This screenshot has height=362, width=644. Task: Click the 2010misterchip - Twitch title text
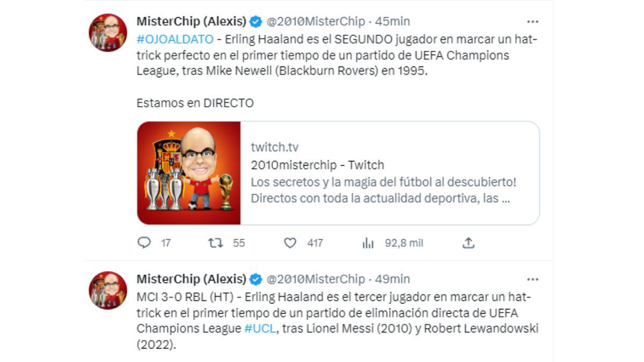[x=316, y=165]
